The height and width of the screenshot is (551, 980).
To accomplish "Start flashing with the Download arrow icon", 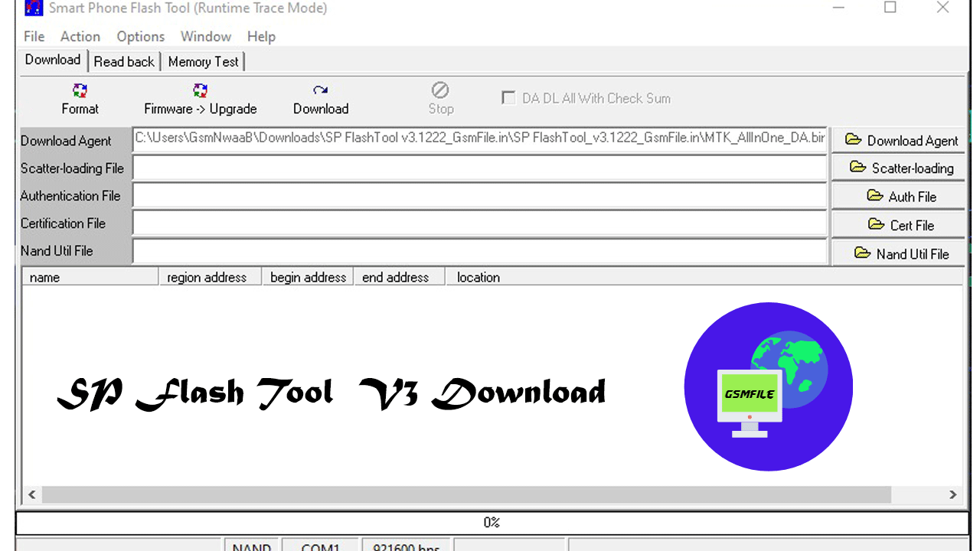I will (320, 92).
